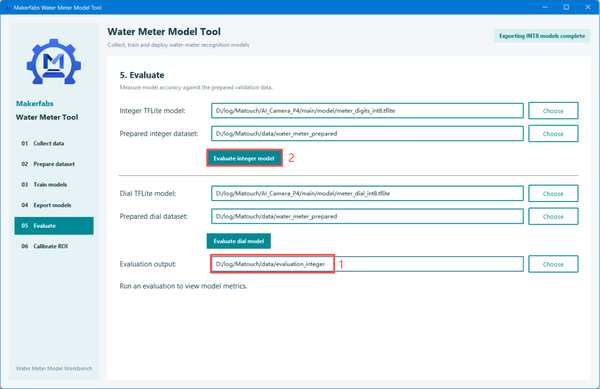600x389 pixels.
Task: Click the 'Integer TFLite model:' label
Action: [x=152, y=111]
